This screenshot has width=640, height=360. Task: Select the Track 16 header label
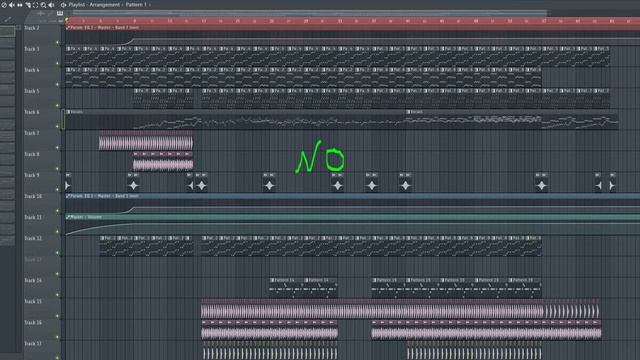(x=33, y=322)
